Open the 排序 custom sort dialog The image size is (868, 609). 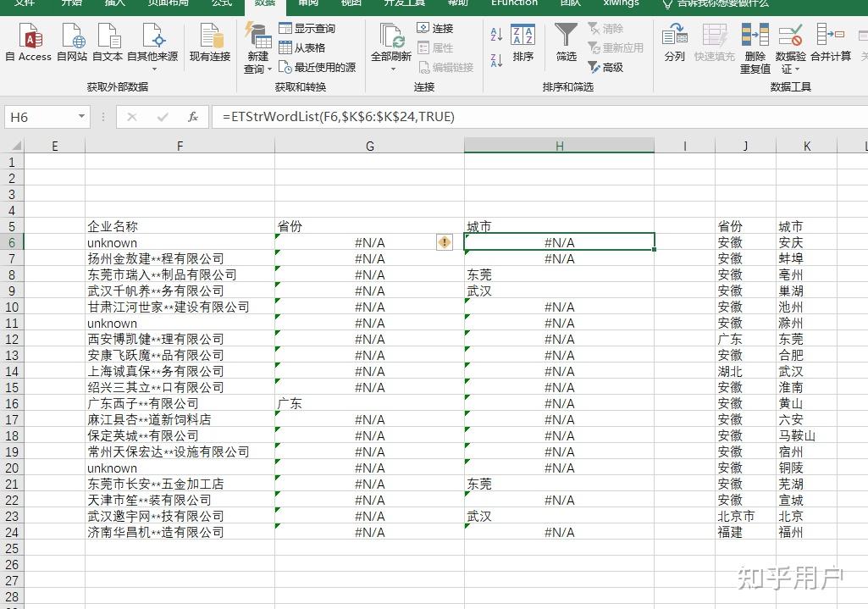(x=522, y=42)
